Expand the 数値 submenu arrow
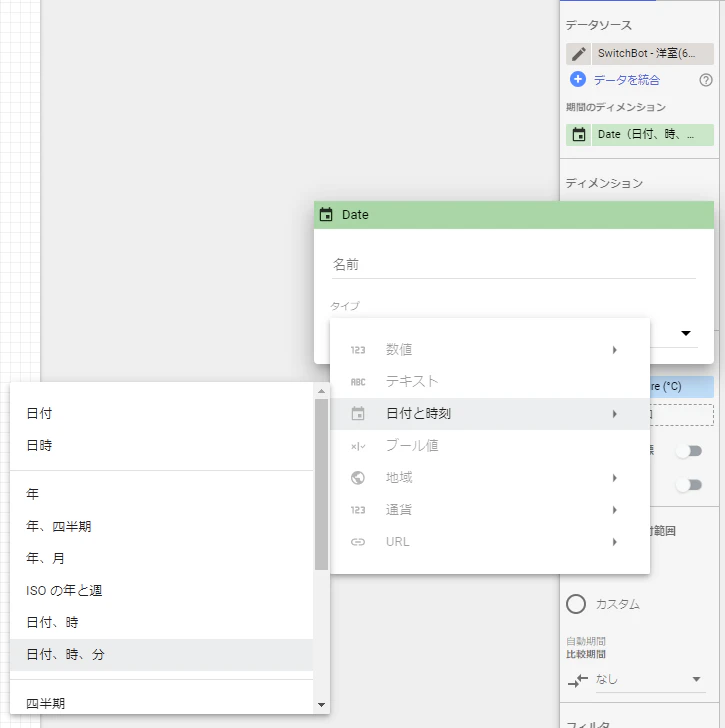The width and height of the screenshot is (725, 728). [x=615, y=350]
